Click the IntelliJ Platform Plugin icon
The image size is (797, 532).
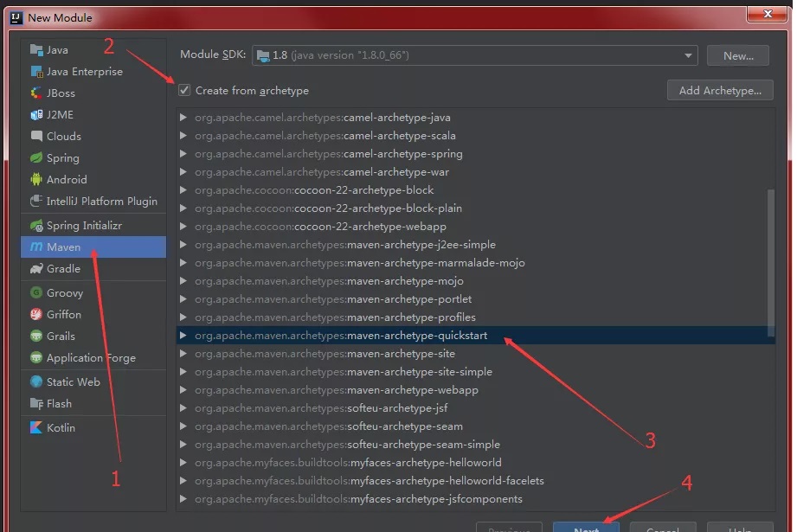36,202
